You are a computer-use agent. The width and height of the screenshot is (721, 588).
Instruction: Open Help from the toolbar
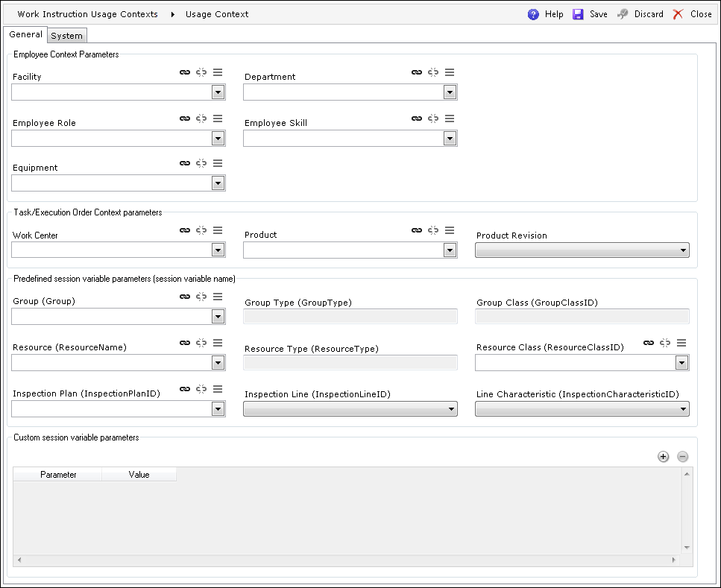(x=545, y=14)
